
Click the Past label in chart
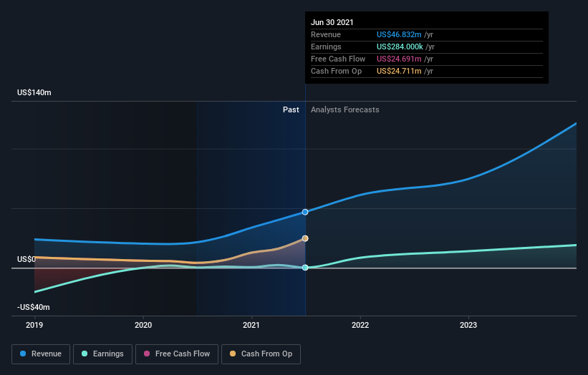(291, 109)
